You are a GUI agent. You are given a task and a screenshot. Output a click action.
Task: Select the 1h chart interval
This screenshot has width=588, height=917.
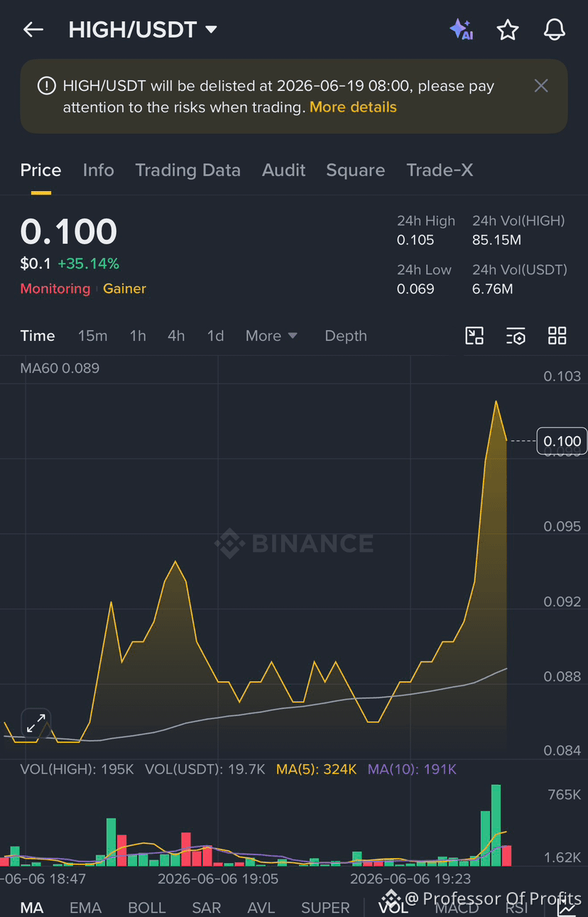click(138, 336)
